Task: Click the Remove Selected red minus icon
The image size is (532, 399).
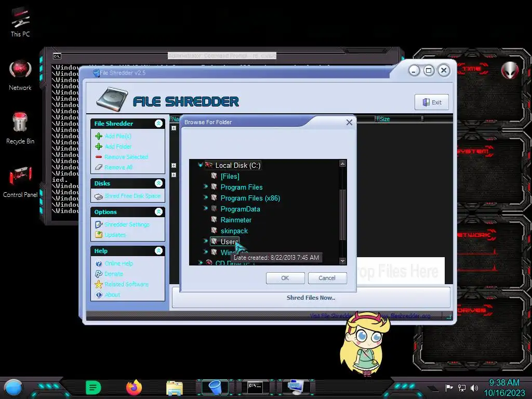Action: [99, 157]
